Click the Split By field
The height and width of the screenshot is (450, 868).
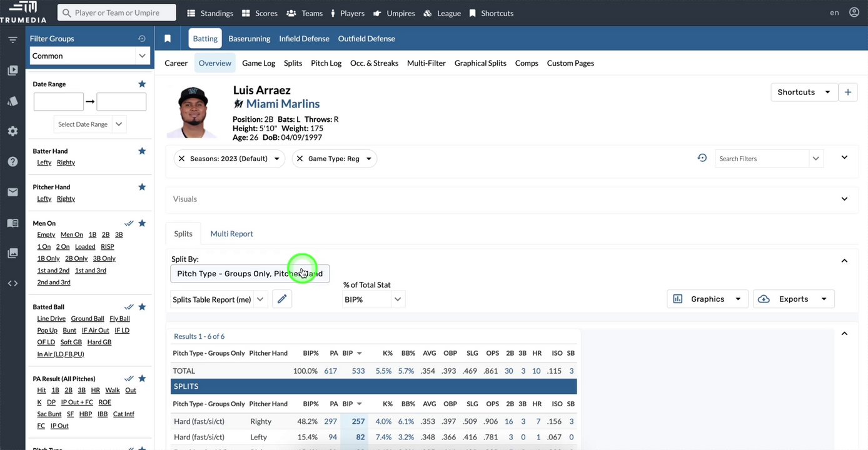[250, 274]
